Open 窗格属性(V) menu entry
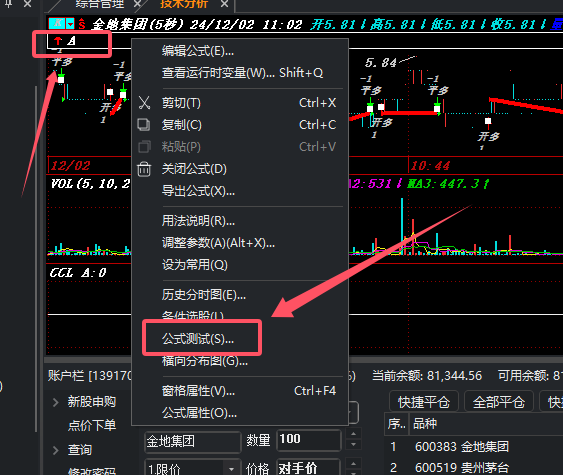Screen dimensions: 563x475 pyautogui.click(x=198, y=391)
